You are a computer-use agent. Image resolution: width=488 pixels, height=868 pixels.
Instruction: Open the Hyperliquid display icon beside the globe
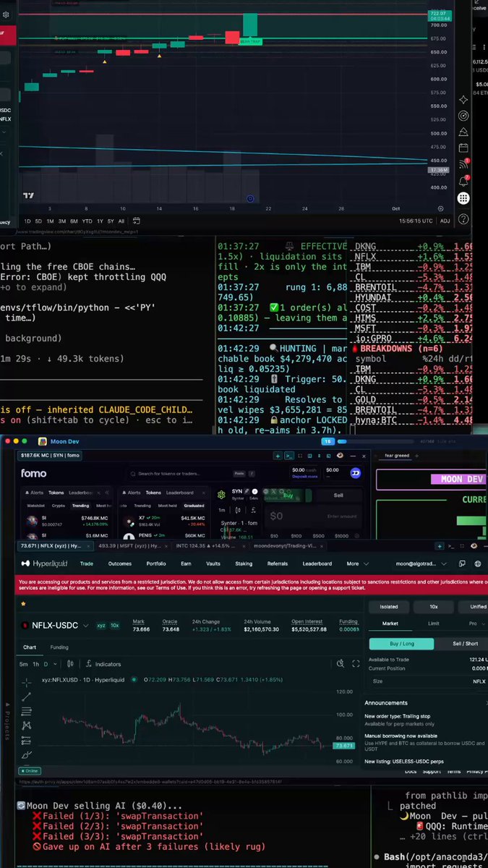461,563
